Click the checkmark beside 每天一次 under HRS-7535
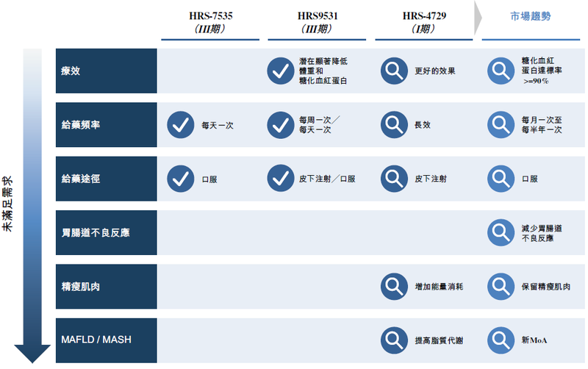 [x=180, y=125]
